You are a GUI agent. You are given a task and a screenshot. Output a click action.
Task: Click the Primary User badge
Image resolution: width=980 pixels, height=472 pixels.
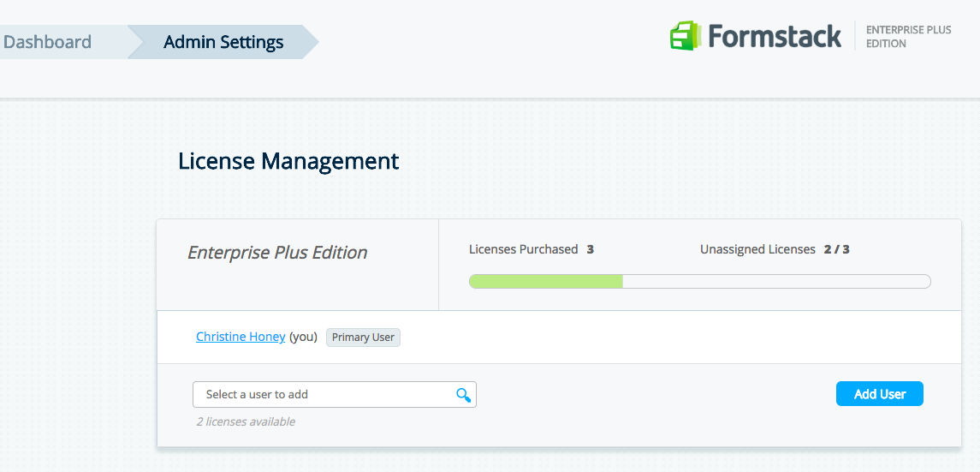(x=363, y=338)
